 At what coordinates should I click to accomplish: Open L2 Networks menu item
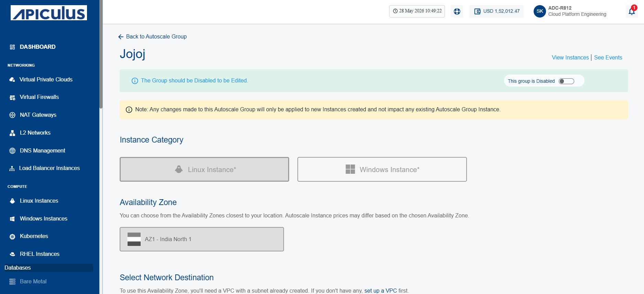(x=35, y=133)
